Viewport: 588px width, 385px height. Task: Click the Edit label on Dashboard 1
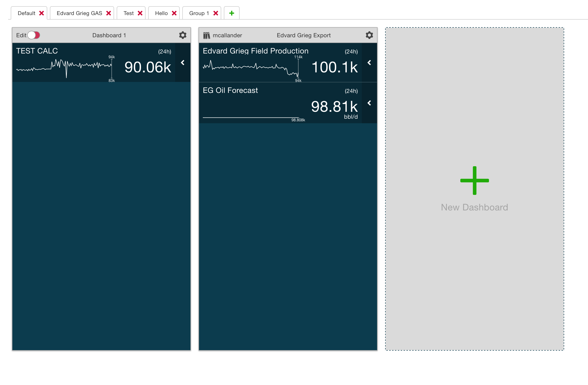21,35
